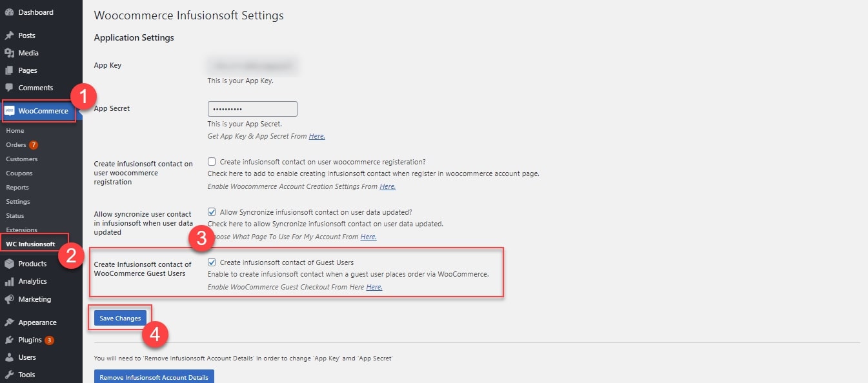This screenshot has width=868, height=383.
Task: Click the App Secret password field
Action: (252, 109)
